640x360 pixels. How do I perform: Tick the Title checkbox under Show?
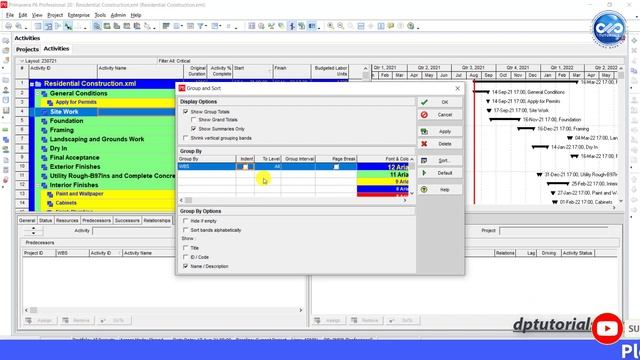click(x=186, y=248)
